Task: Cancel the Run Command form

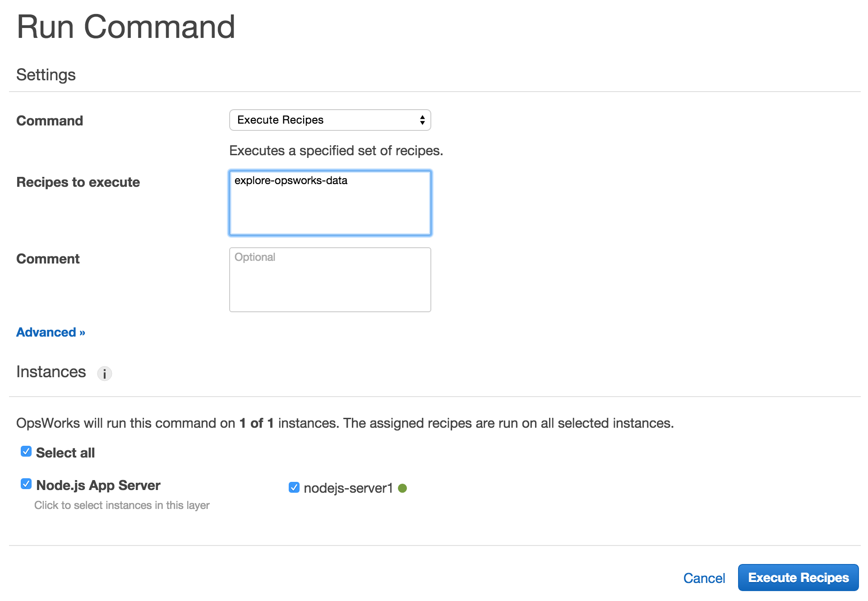Action: pyautogui.click(x=704, y=578)
